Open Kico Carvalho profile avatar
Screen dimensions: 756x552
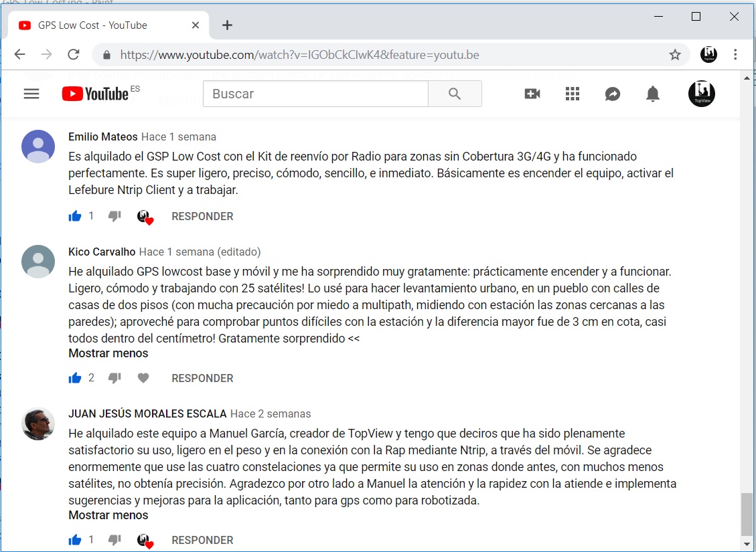coord(38,262)
